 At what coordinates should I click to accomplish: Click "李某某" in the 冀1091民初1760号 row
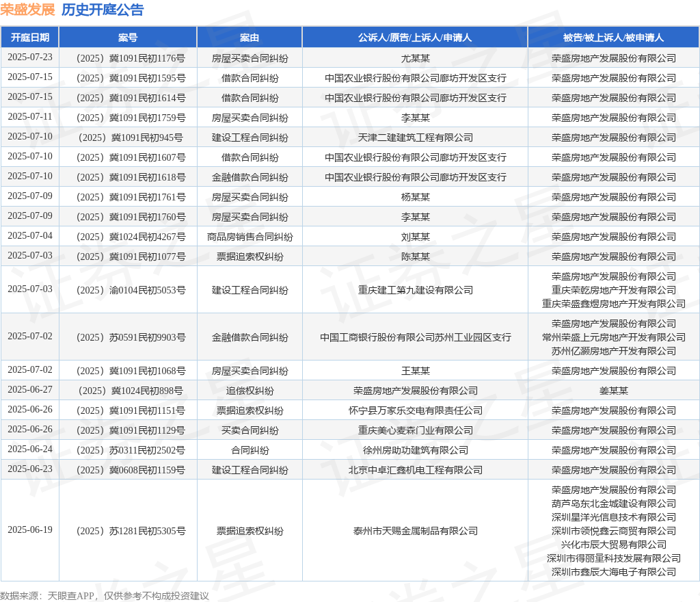tap(415, 217)
